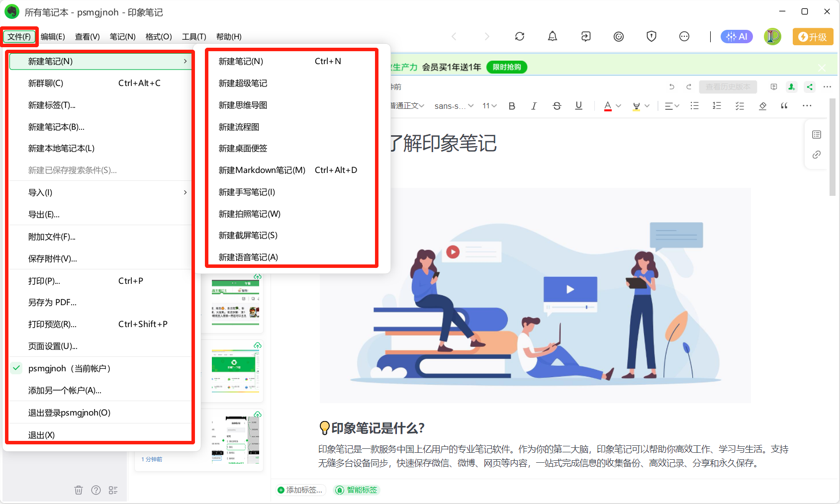Viewport: 840px width, 504px height.
Task: Select 新建流程图 from submenu
Action: (292, 127)
